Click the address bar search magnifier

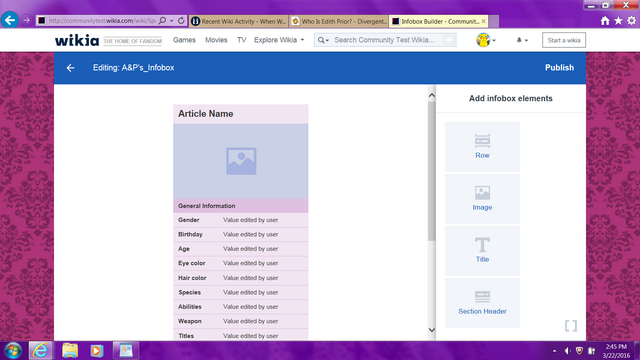pyautogui.click(x=162, y=20)
